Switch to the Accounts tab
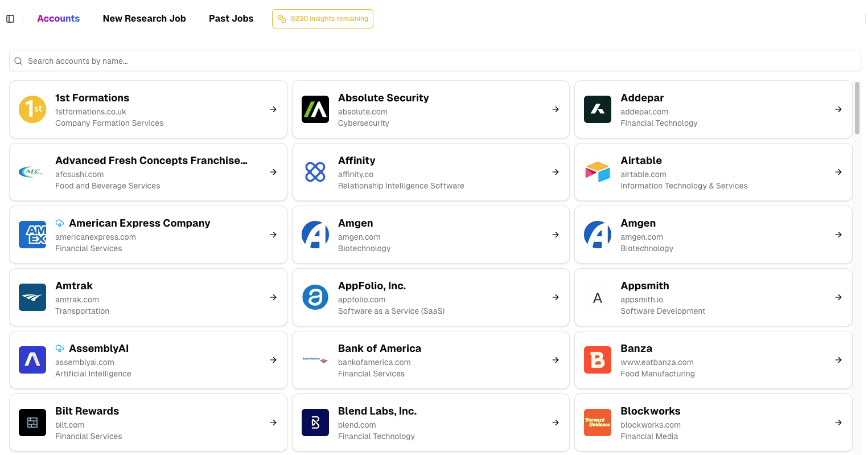Screen dimensions: 868x455 (58, 18)
